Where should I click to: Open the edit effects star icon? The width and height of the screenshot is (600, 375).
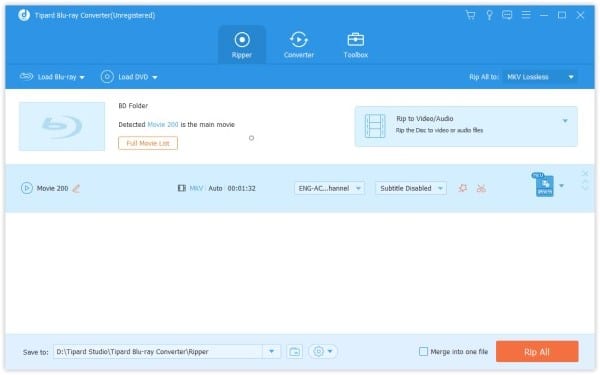coord(463,188)
